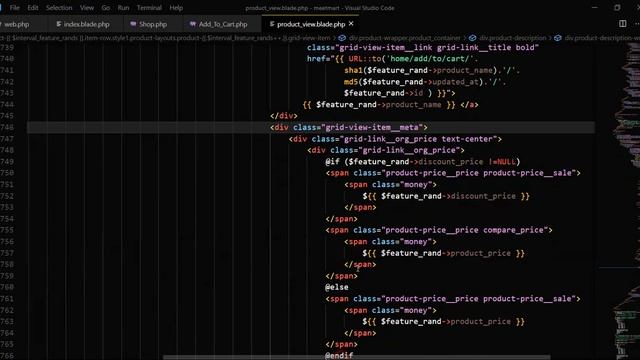Click symbol icon before div.product-wrapper breadcrumb

tap(342, 38)
